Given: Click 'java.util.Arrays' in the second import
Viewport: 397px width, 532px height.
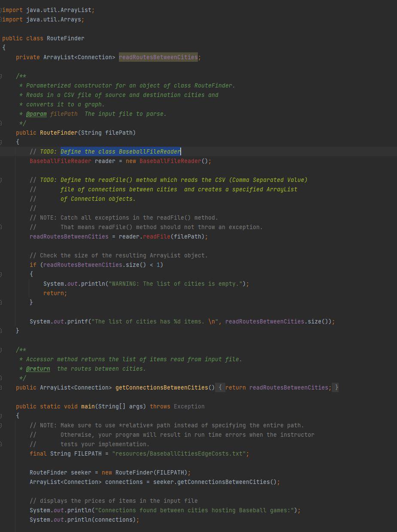Looking at the screenshot, I should pos(54,19).
